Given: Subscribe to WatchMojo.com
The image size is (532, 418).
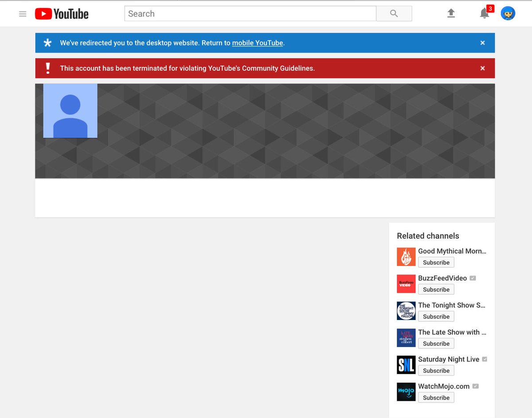Looking at the screenshot, I should (436, 398).
